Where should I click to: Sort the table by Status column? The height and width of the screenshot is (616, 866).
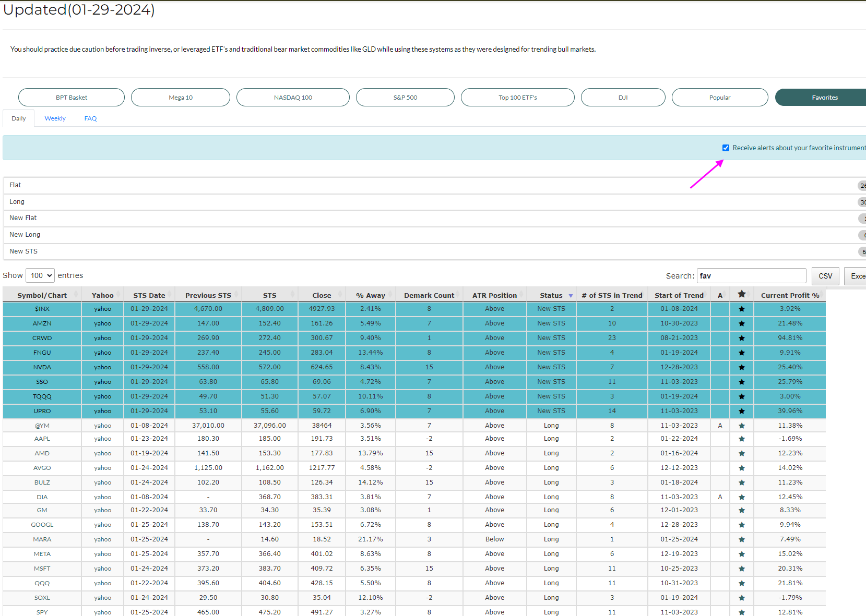(551, 295)
